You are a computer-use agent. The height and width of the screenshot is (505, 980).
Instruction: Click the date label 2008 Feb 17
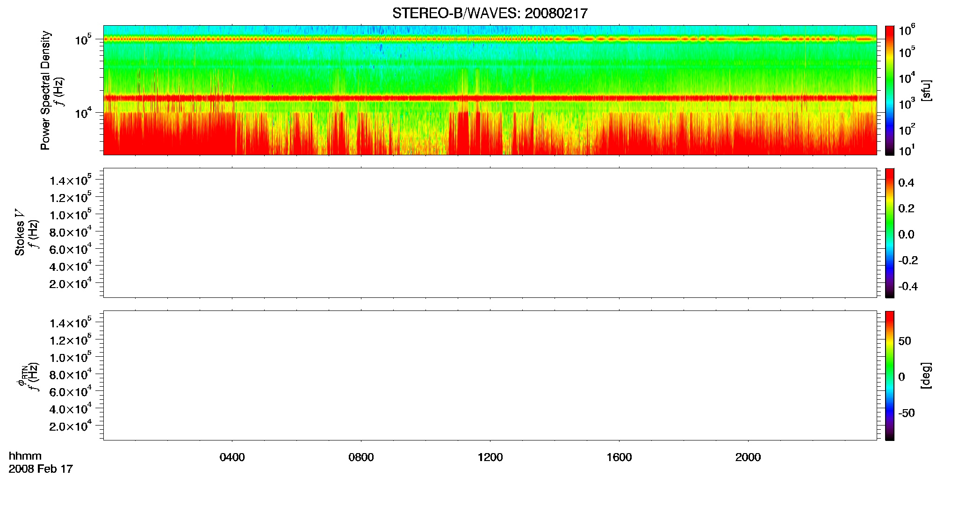pos(41,469)
